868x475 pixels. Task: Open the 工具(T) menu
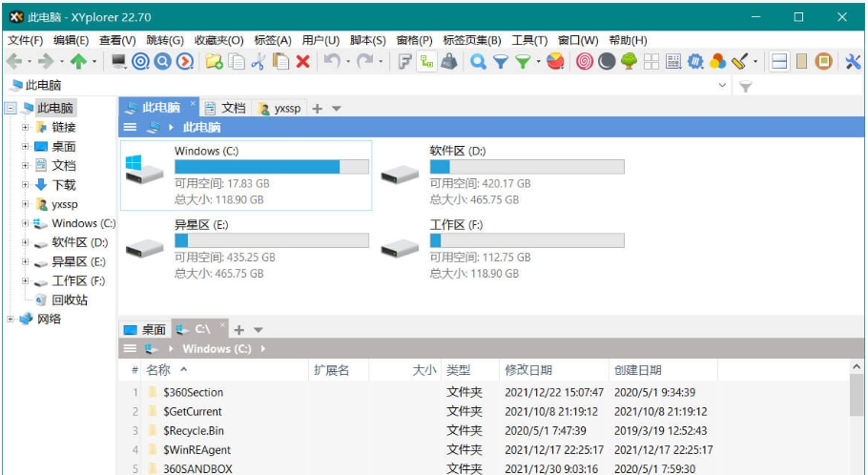point(529,40)
